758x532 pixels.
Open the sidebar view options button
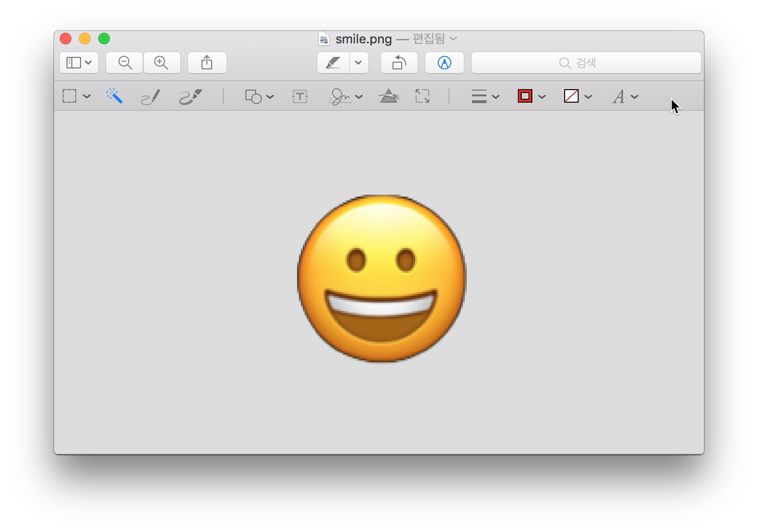pyautogui.click(x=79, y=63)
